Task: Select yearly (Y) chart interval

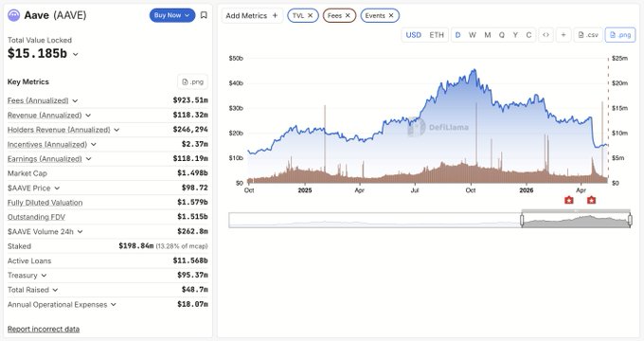Action: coord(515,35)
